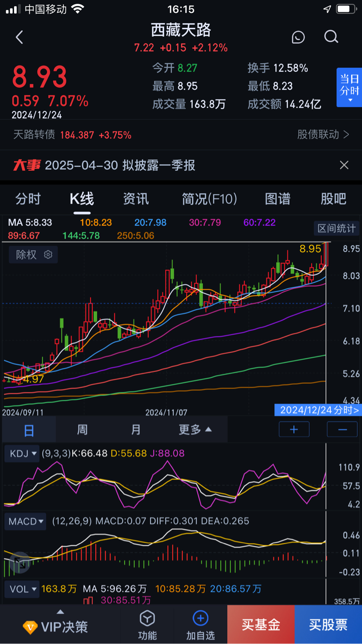Open 股债联动 chevron link
362x644 pixels.
323,135
